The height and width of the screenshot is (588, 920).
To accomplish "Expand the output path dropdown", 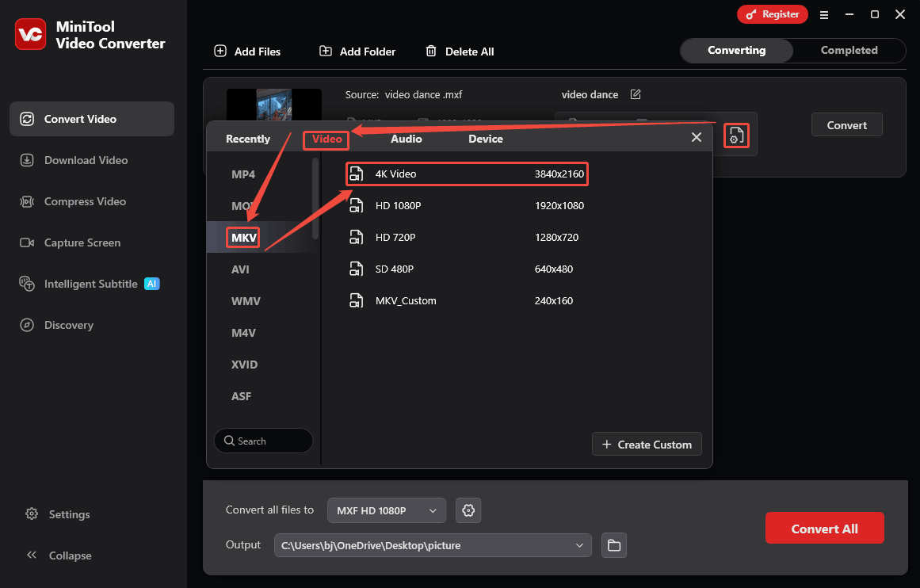I will tap(579, 545).
